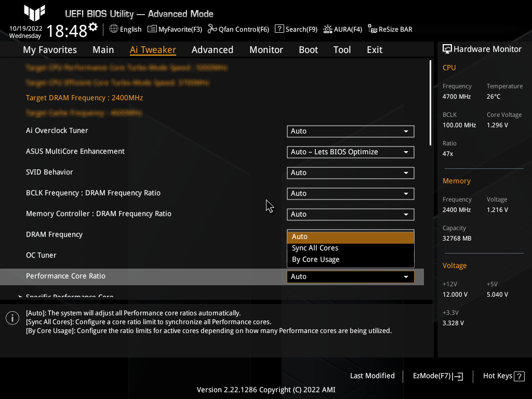This screenshot has width=532, height=399.
Task: Switch to the Advanced tab
Action: pyautogui.click(x=212, y=49)
